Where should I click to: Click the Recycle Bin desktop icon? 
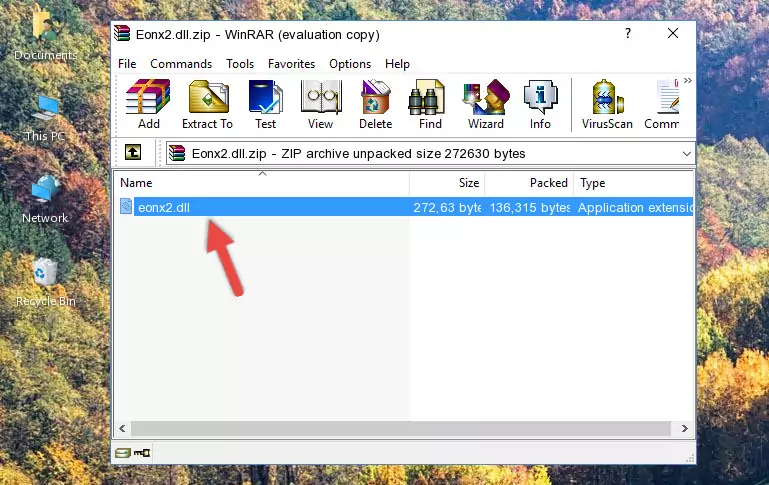(x=46, y=283)
